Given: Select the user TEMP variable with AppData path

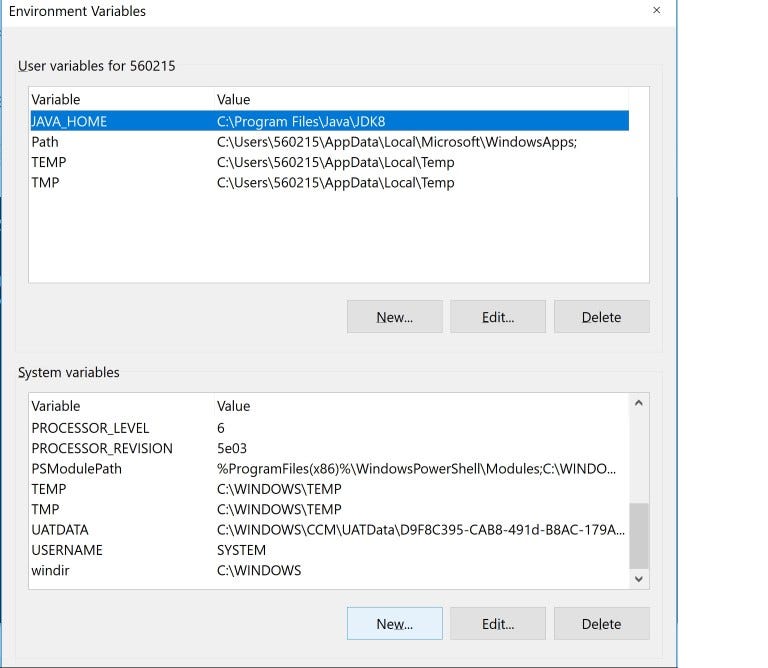Looking at the screenshot, I should click(330, 162).
